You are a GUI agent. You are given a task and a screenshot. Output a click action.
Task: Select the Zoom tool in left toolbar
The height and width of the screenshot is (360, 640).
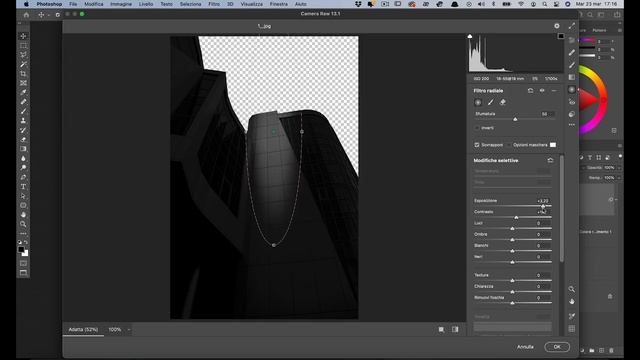click(23, 224)
